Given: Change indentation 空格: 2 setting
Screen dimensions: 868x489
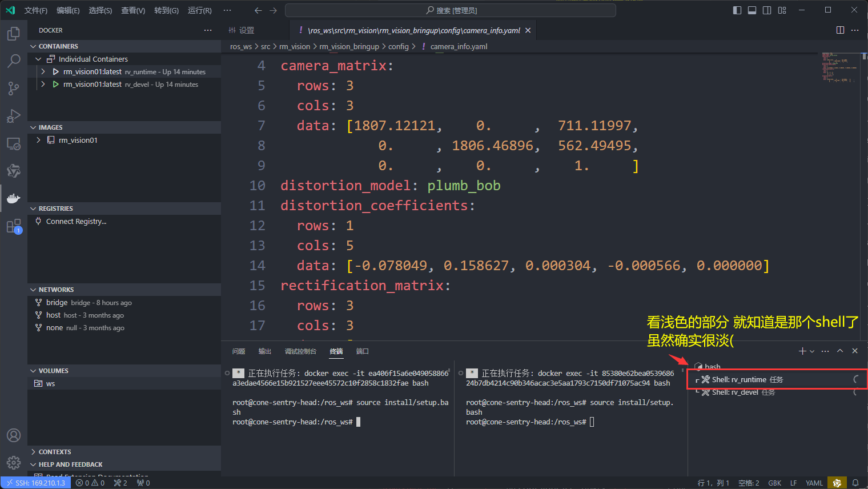Looking at the screenshot, I should pyautogui.click(x=749, y=483).
